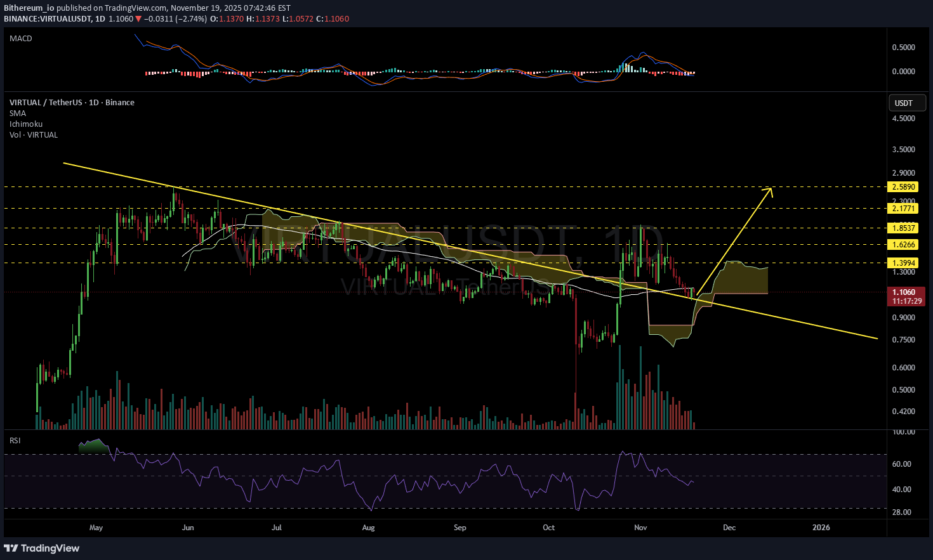933x560 pixels.
Task: Click the 2026 label on time axis
Action: pyautogui.click(x=821, y=528)
